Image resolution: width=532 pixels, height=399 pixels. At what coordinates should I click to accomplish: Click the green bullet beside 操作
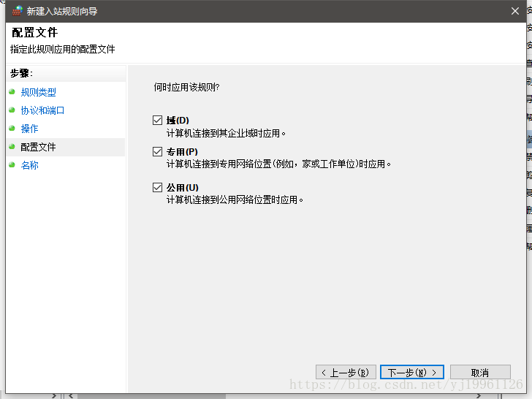click(12, 129)
